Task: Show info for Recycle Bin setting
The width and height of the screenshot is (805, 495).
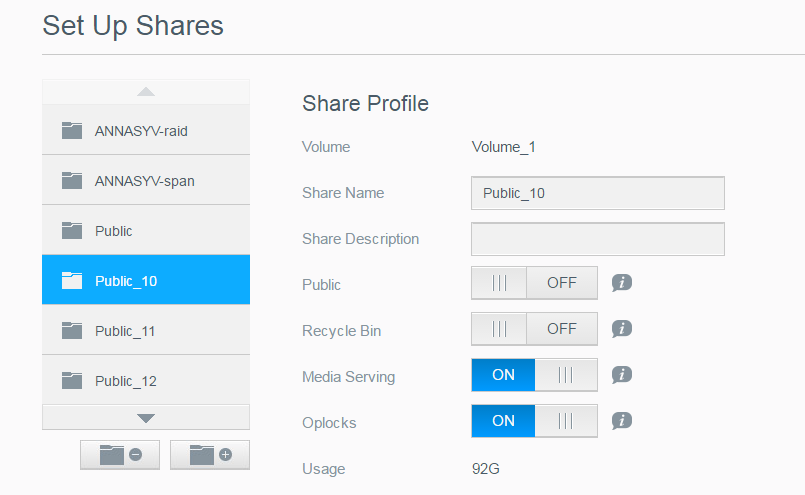Action: pyautogui.click(x=621, y=329)
